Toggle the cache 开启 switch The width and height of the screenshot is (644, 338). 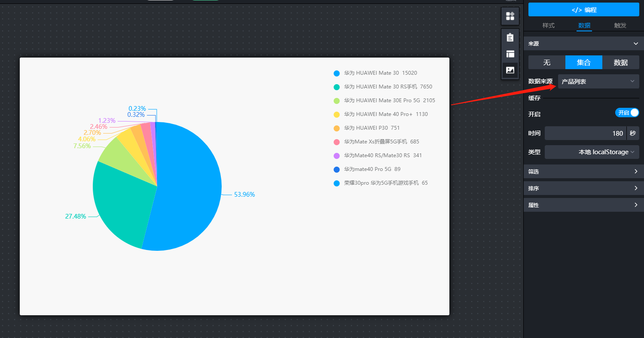(x=627, y=113)
